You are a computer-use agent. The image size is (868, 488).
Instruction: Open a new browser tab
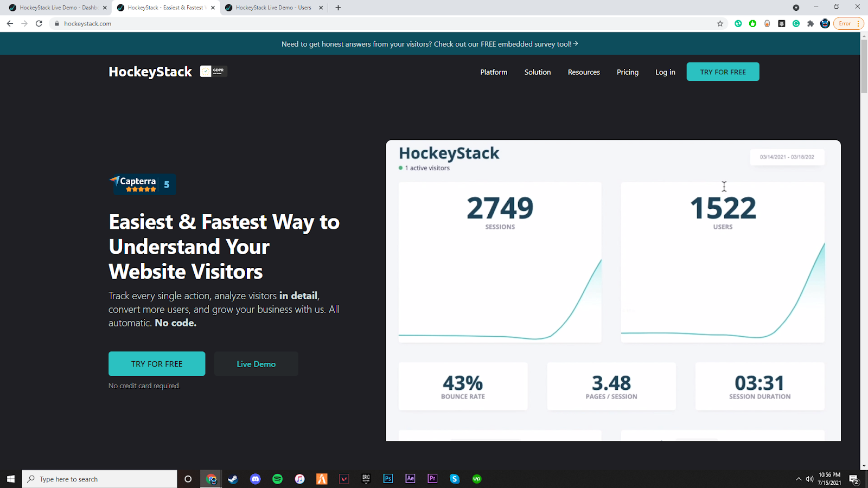coord(338,8)
